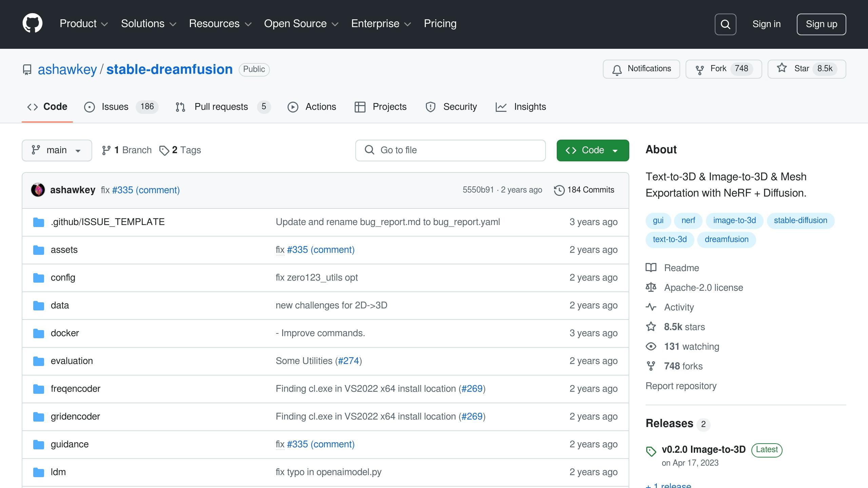868x488 pixels.
Task: Go to the GitHub homepage logo
Action: click(33, 23)
